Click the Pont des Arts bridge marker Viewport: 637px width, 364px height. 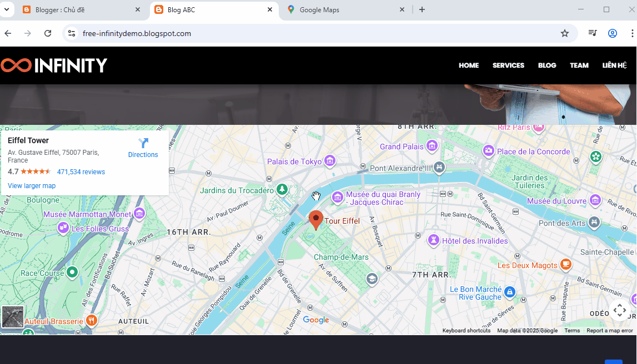point(594,222)
